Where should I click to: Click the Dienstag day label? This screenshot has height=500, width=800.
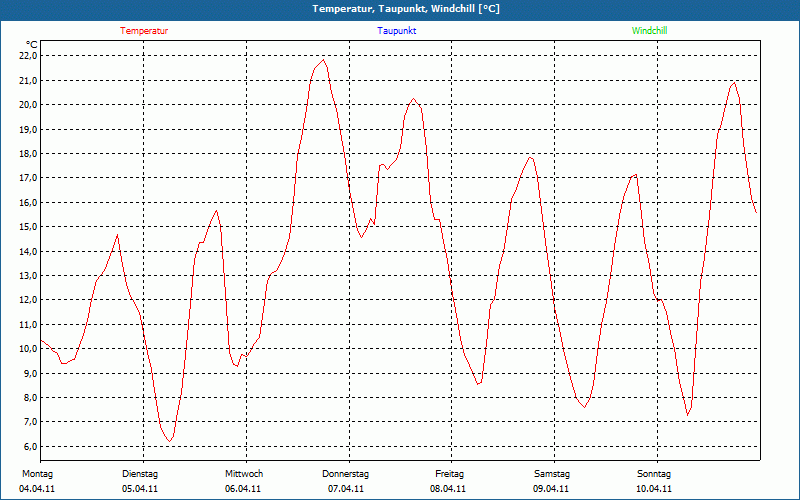pos(140,474)
